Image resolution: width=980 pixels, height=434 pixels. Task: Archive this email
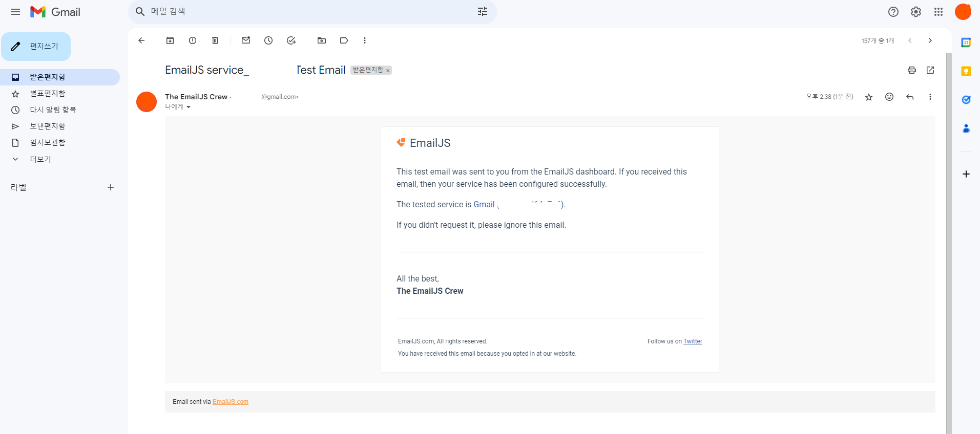170,40
